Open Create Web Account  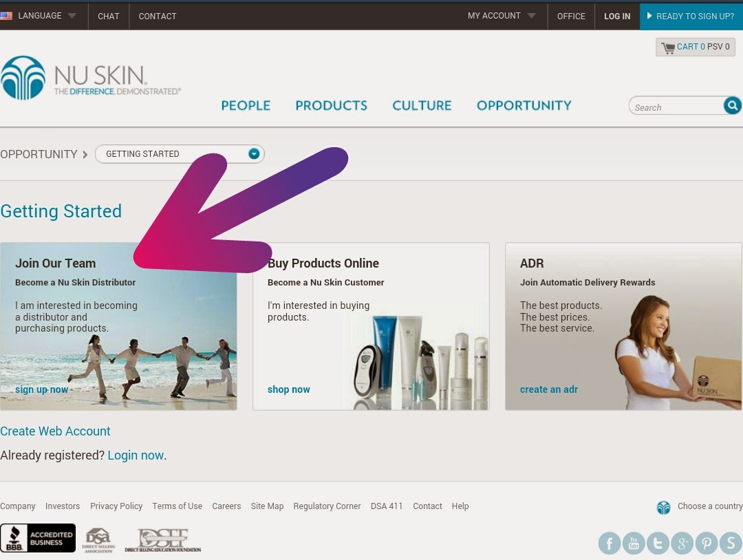55,431
